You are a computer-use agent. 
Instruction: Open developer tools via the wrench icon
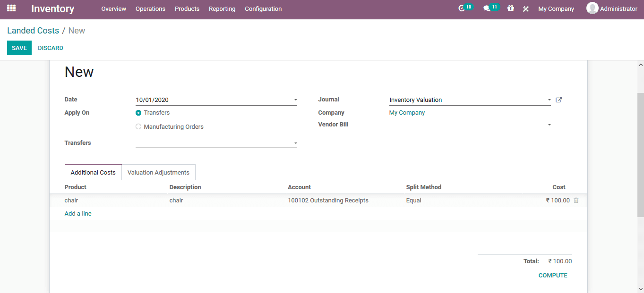click(x=525, y=8)
